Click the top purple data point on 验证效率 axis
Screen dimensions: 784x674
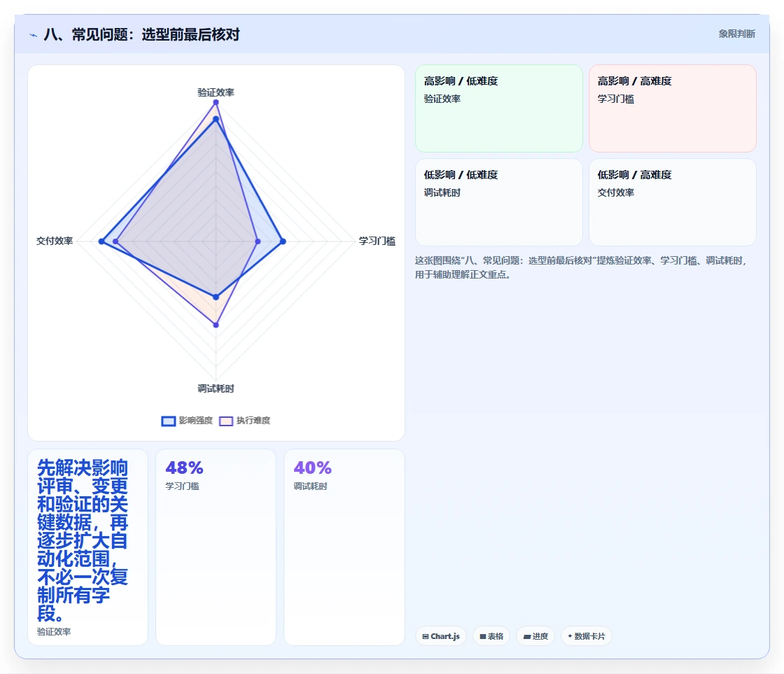click(216, 102)
